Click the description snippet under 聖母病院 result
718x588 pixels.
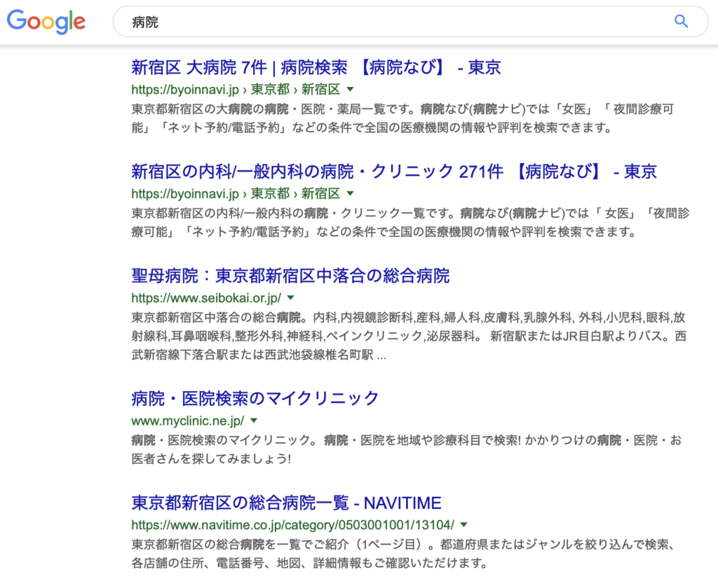pos(408,336)
